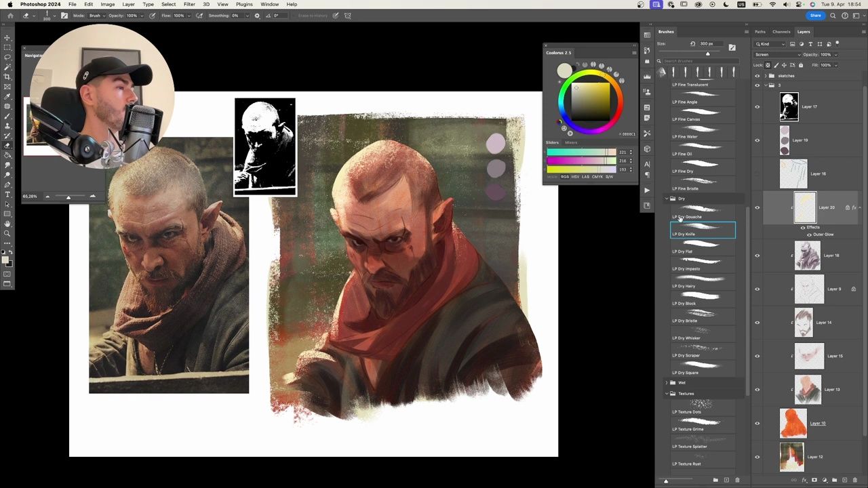Click the Share button
Viewport: 868px width, 488px height.
[815, 16]
